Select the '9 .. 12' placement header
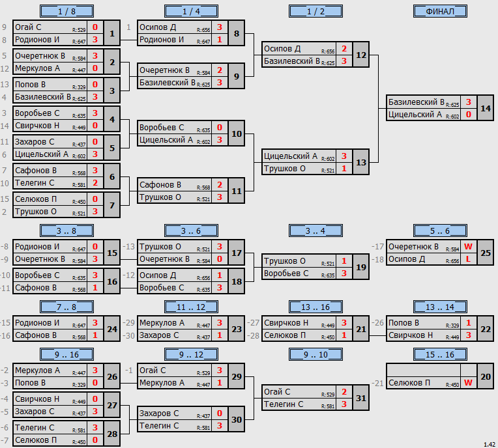Image resolution: width=498 pixels, height=448 pixels. pyautogui.click(x=191, y=354)
